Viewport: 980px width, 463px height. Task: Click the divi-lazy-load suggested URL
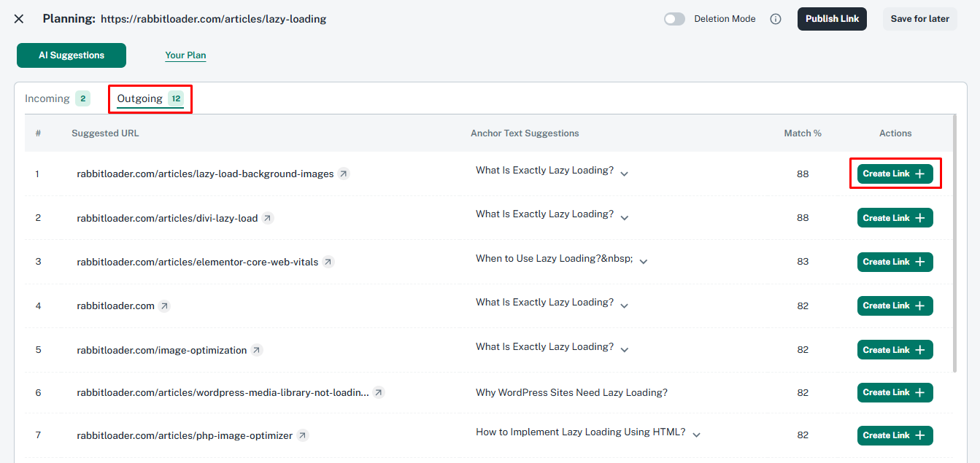(x=167, y=218)
